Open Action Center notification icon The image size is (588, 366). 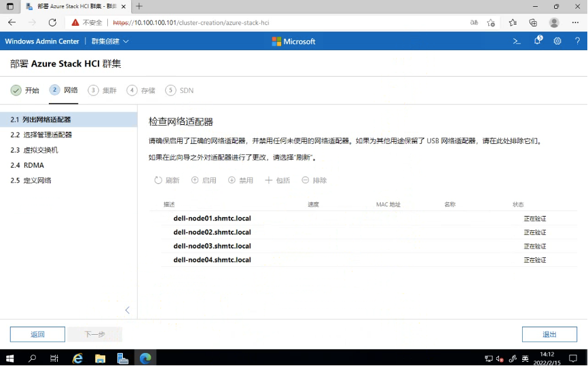click(x=573, y=359)
